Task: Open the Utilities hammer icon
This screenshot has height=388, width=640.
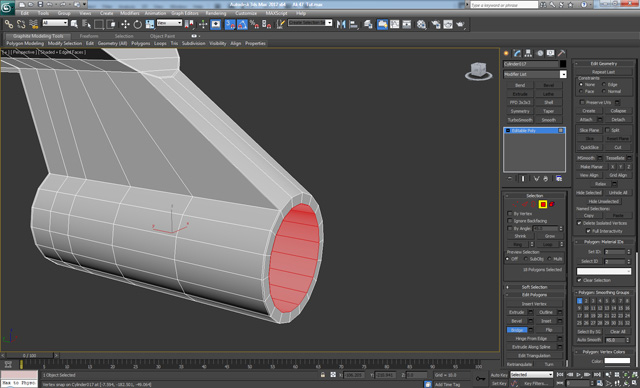Action: tap(562, 53)
